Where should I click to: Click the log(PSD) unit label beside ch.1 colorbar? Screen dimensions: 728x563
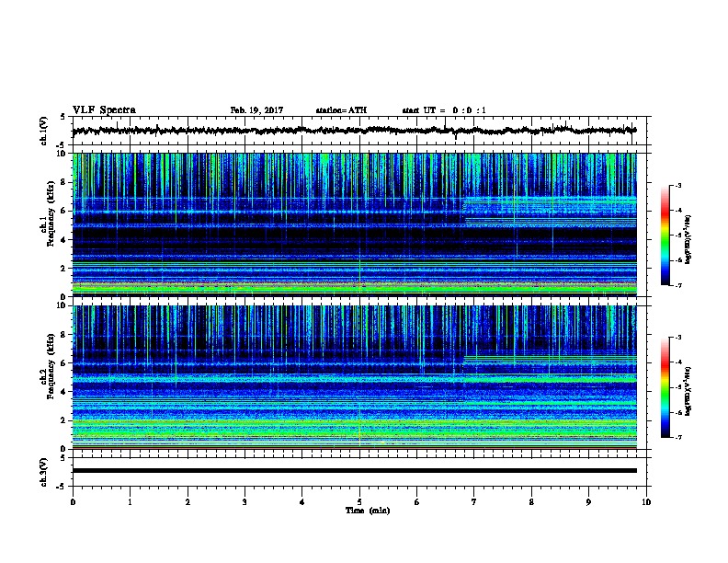coord(688,239)
